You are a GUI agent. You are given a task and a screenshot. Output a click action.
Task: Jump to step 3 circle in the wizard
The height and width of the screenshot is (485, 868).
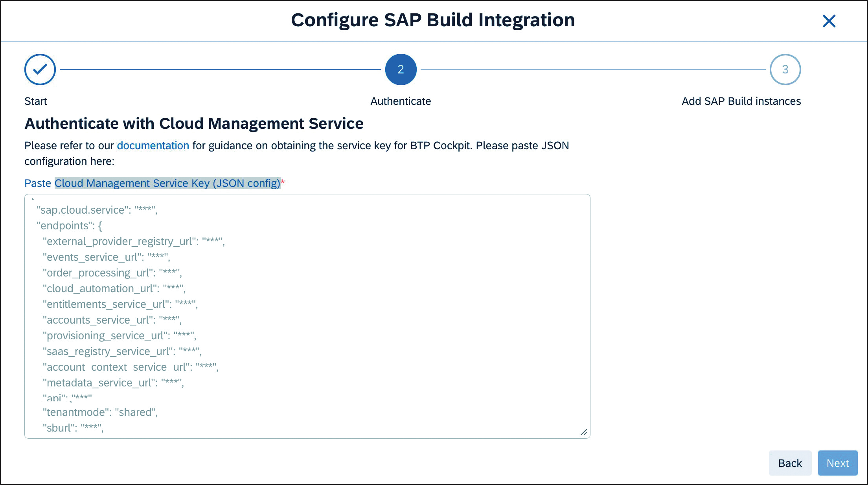(x=785, y=70)
